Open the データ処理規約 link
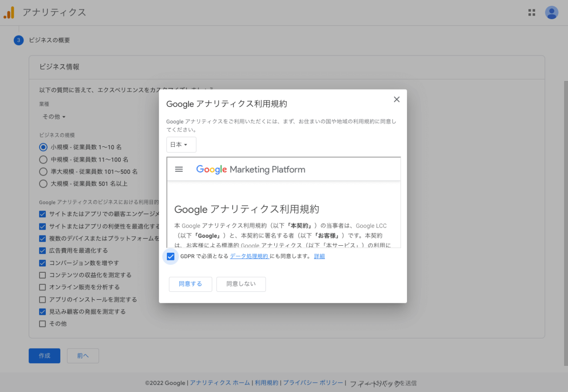Viewport: 568px width, 392px height. click(x=249, y=256)
